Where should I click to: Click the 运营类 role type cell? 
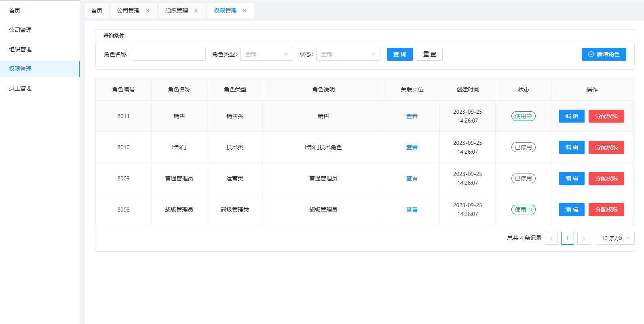click(235, 178)
